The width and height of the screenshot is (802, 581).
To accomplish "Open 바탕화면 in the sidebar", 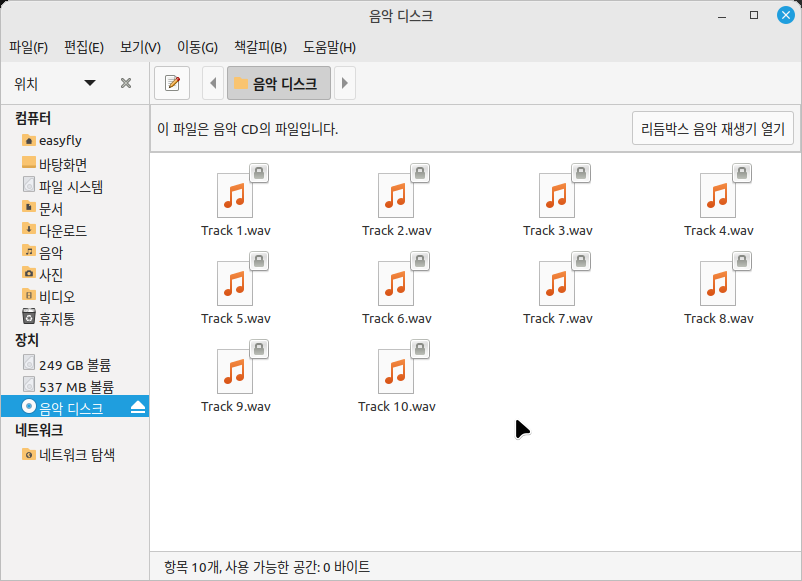I will click(75, 164).
